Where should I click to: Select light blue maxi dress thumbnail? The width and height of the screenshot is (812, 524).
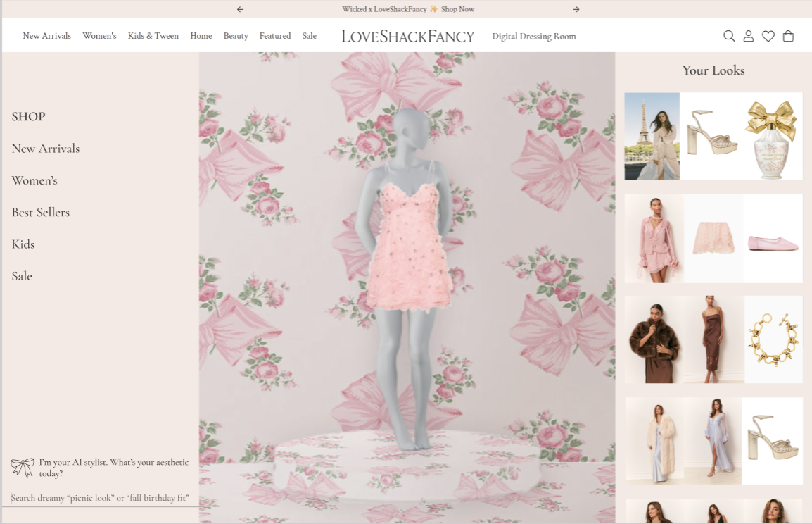[x=713, y=441]
